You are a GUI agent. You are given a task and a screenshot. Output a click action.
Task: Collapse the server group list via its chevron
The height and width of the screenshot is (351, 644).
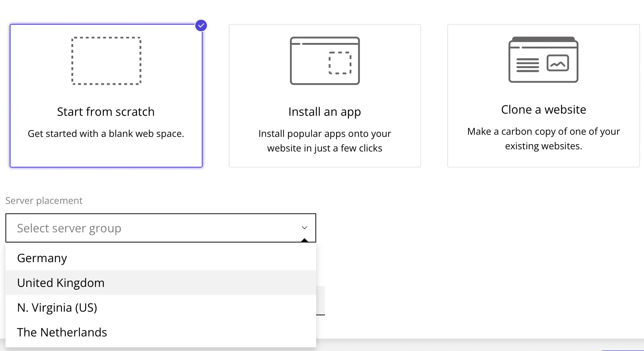305,228
